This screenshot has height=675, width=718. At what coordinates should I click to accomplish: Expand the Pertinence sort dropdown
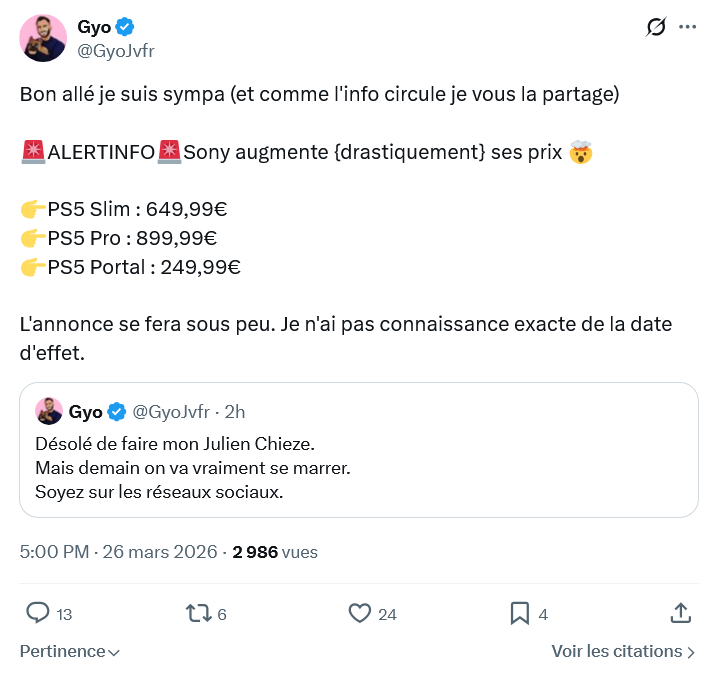70,651
